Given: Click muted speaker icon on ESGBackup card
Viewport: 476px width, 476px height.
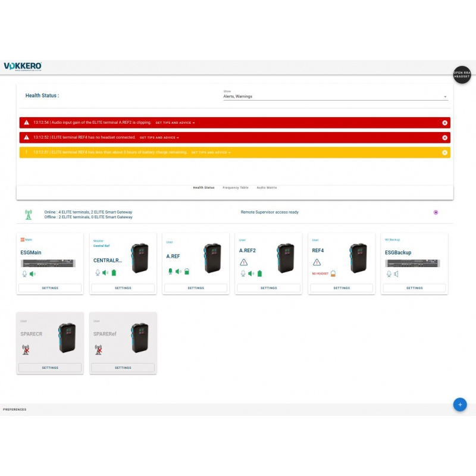Looking at the screenshot, I should [x=396, y=274].
